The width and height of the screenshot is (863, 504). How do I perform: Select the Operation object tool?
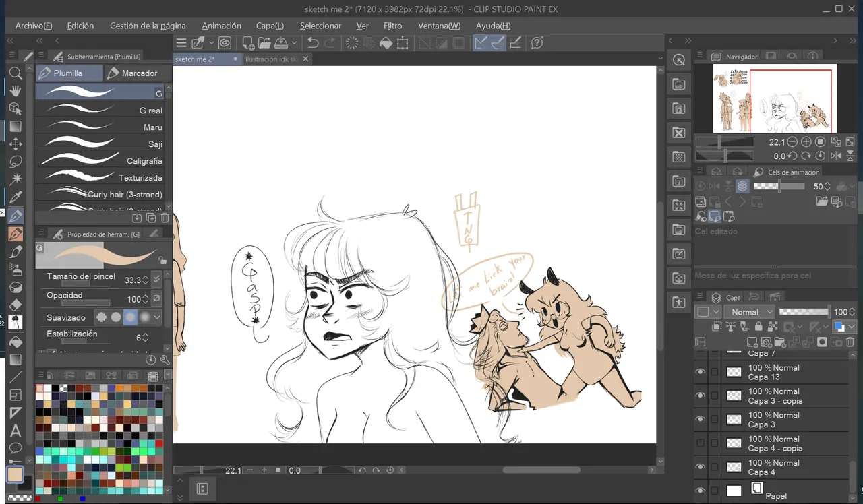(15, 108)
